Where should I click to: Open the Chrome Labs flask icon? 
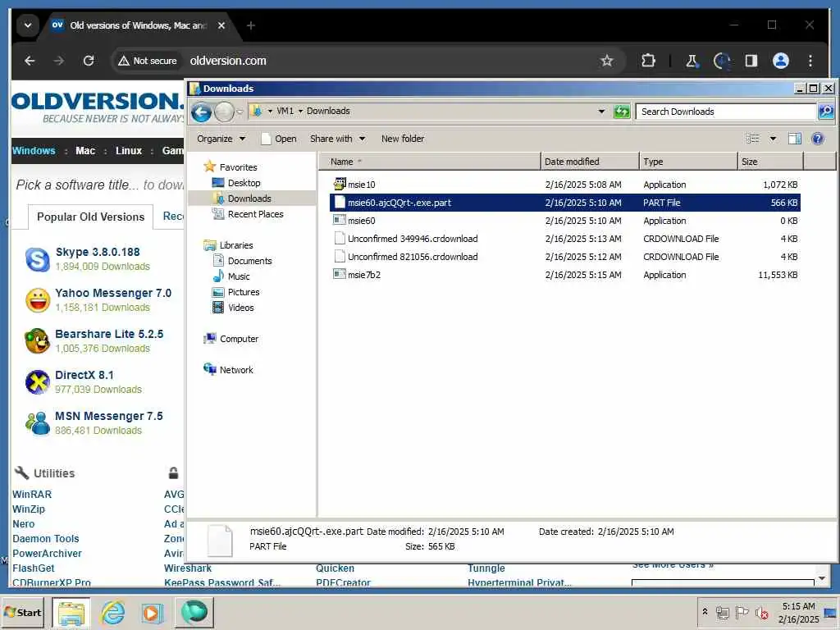[x=692, y=61]
